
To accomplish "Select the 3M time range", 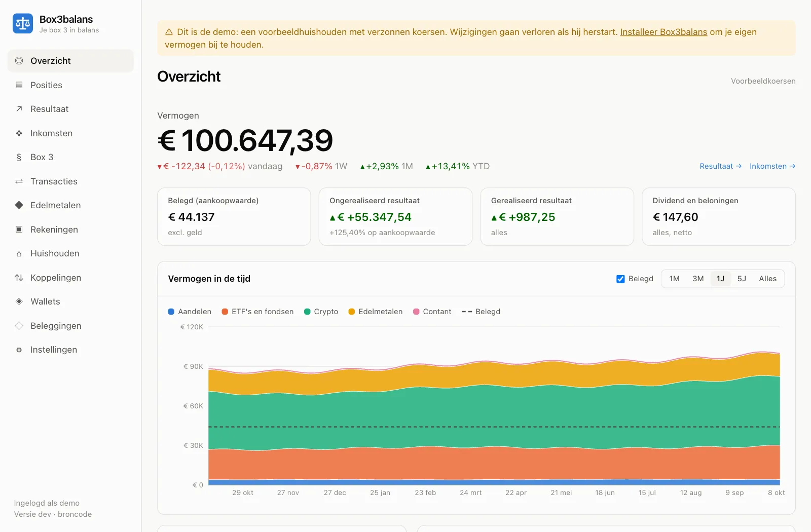I will 698,279.
